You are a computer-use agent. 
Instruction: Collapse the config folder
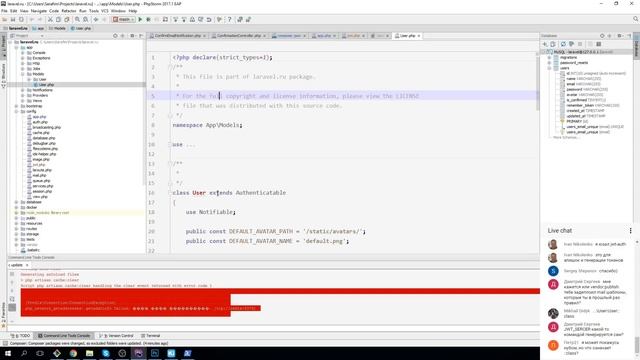pos(16,111)
